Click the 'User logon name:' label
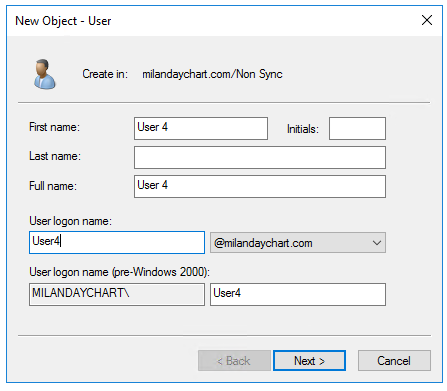 [x=71, y=221]
